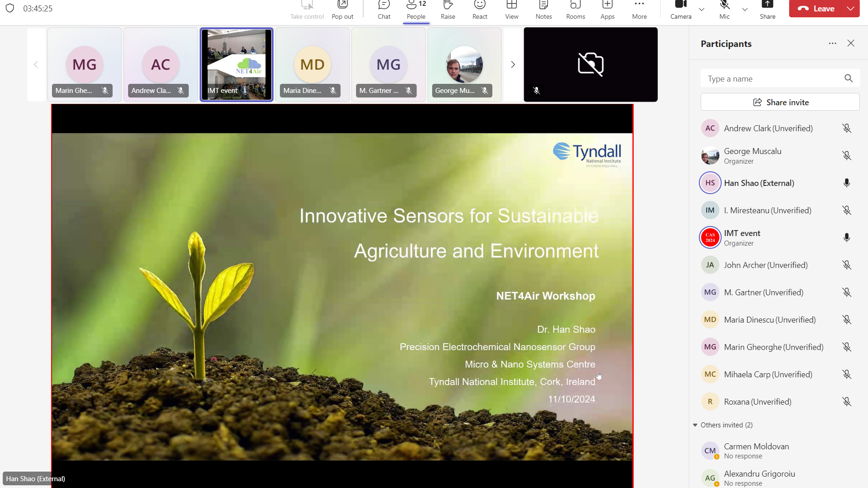Click Share screen icon
This screenshot has width=868, height=488.
point(767,10)
